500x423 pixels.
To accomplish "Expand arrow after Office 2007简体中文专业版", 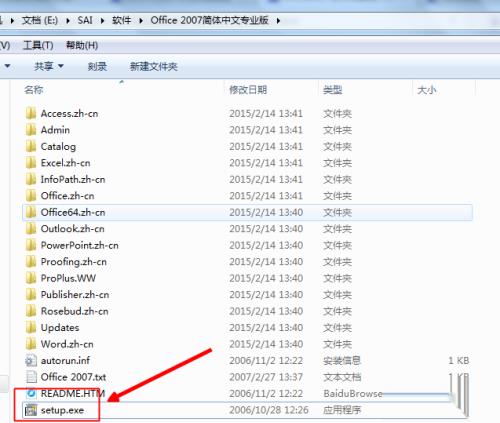I will [278, 21].
